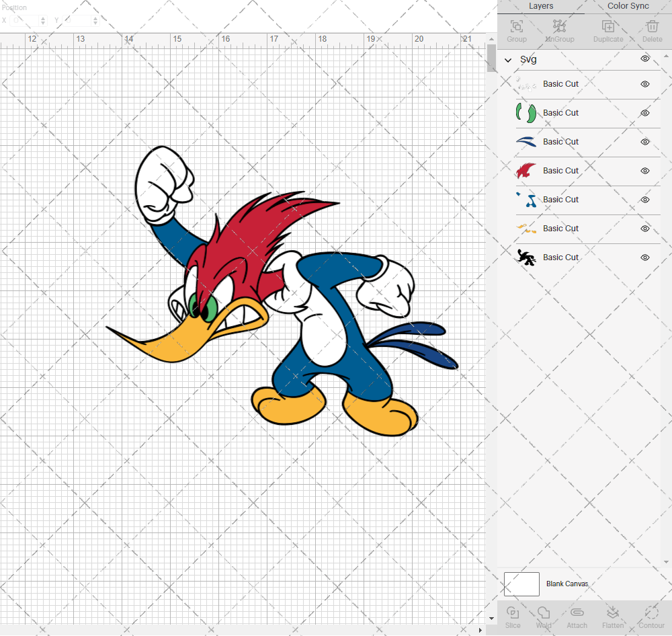Click the Y position stepper arrows
This screenshot has height=636, width=672.
[95, 20]
